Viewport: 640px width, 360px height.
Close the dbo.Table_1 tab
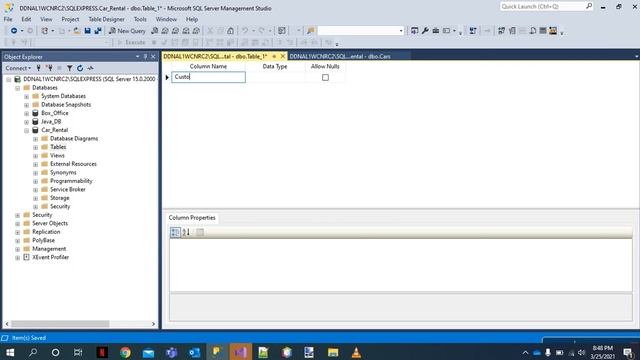point(282,56)
